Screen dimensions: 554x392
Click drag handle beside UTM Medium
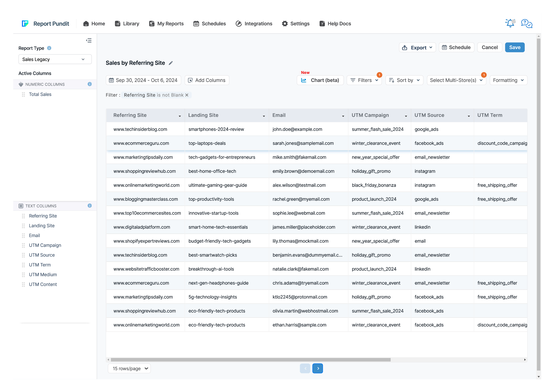(x=23, y=275)
